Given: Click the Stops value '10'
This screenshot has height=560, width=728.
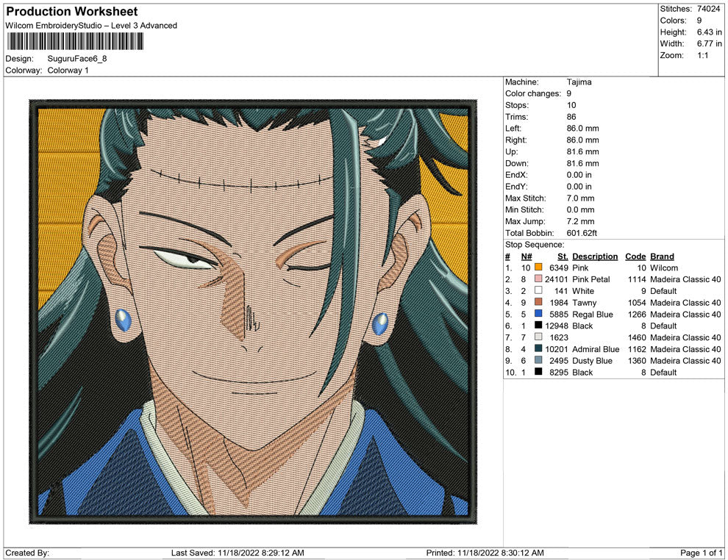Looking at the screenshot, I should point(571,105).
